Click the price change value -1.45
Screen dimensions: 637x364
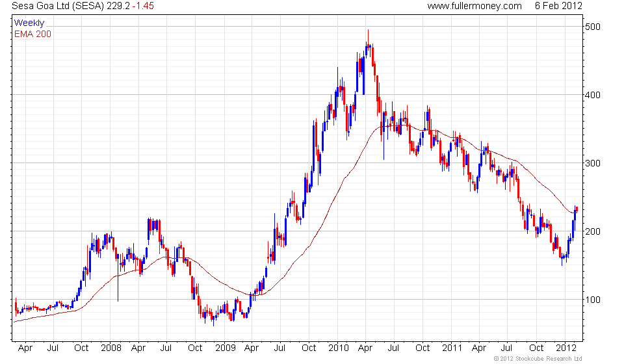click(x=143, y=6)
